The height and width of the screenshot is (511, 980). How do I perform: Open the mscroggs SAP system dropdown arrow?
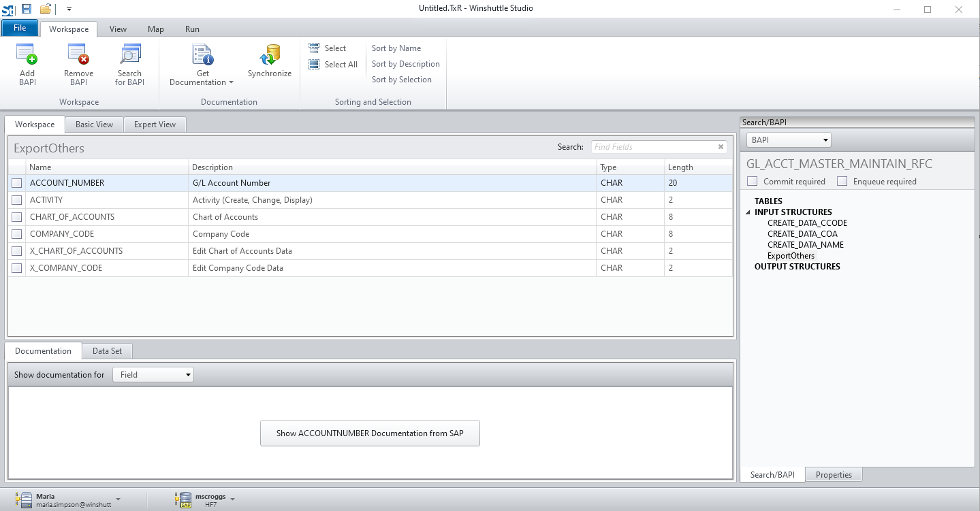[x=232, y=499]
